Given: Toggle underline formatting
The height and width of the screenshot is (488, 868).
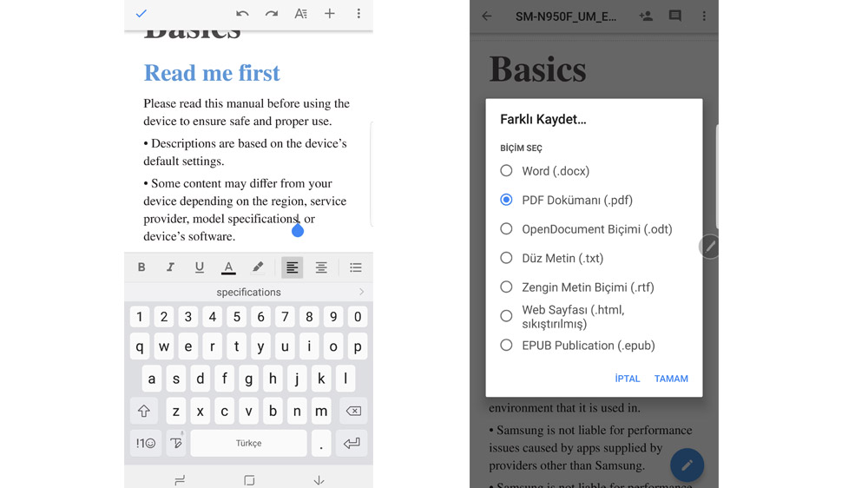Looking at the screenshot, I should click(x=200, y=267).
